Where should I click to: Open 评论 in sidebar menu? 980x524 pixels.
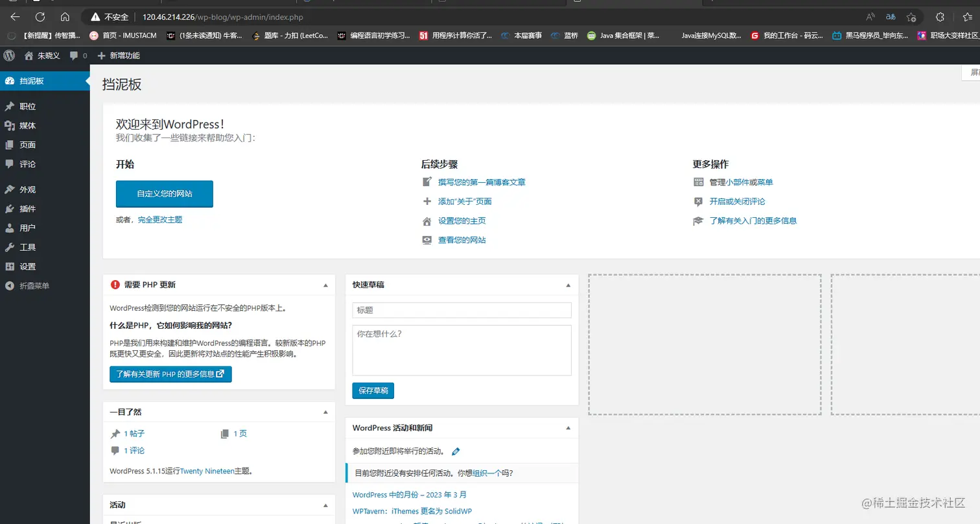[45, 164]
